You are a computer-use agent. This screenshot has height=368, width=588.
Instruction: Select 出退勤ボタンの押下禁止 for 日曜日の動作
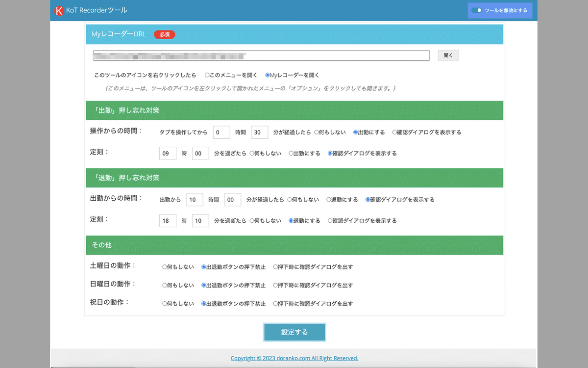pos(204,286)
